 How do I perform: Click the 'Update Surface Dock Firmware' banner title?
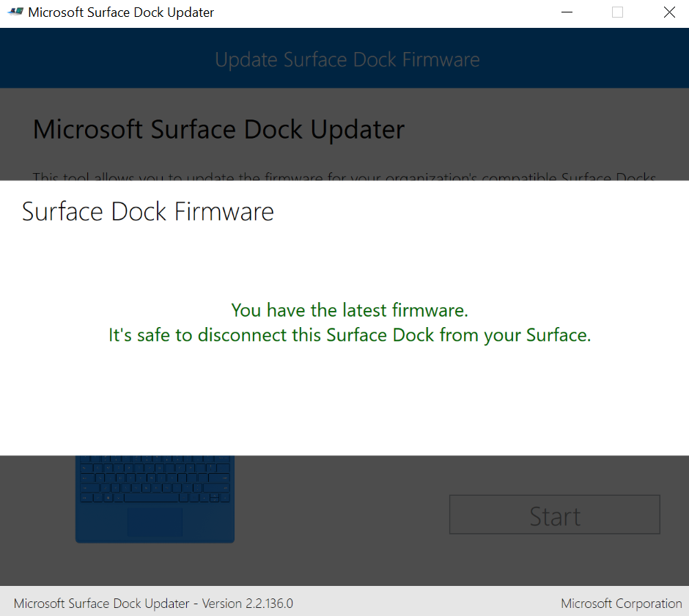(347, 60)
